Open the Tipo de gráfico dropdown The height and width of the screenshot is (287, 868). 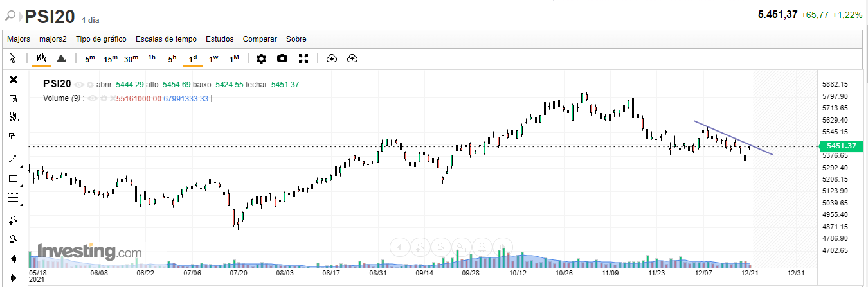[101, 39]
